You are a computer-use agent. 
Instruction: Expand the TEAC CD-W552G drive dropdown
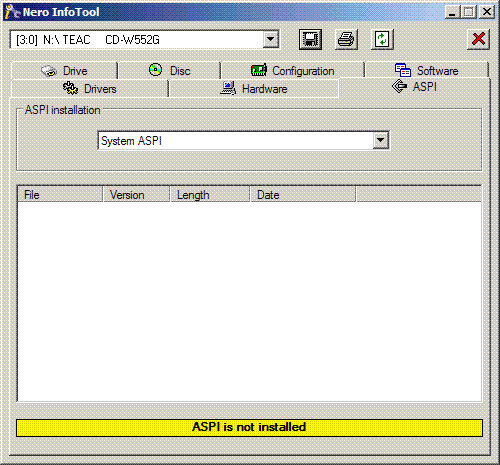coord(271,40)
